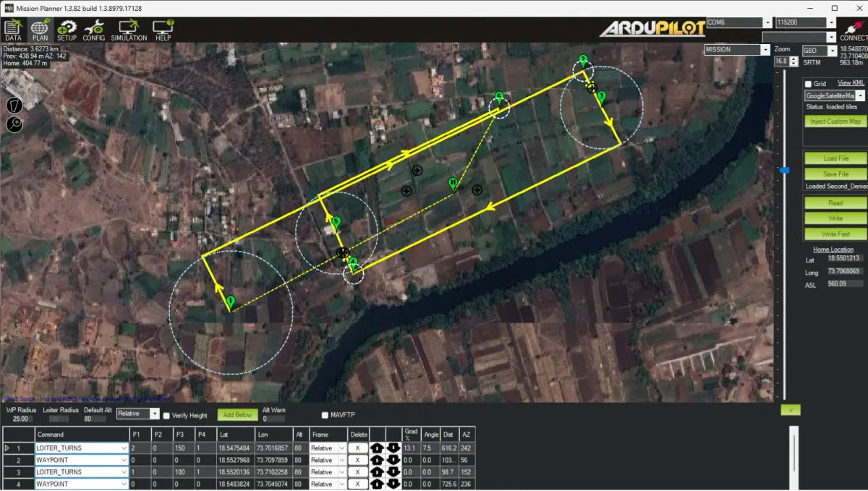
Task: Open the SIMULATION screen
Action: (x=129, y=30)
